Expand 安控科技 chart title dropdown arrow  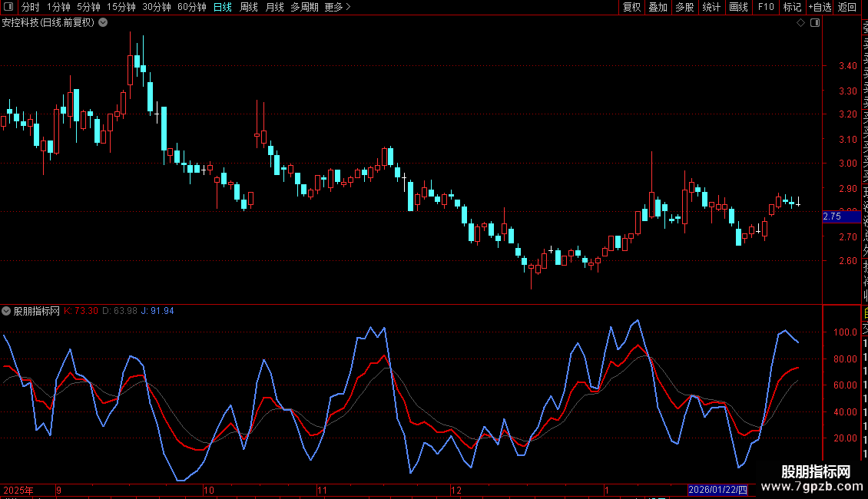pyautogui.click(x=103, y=23)
